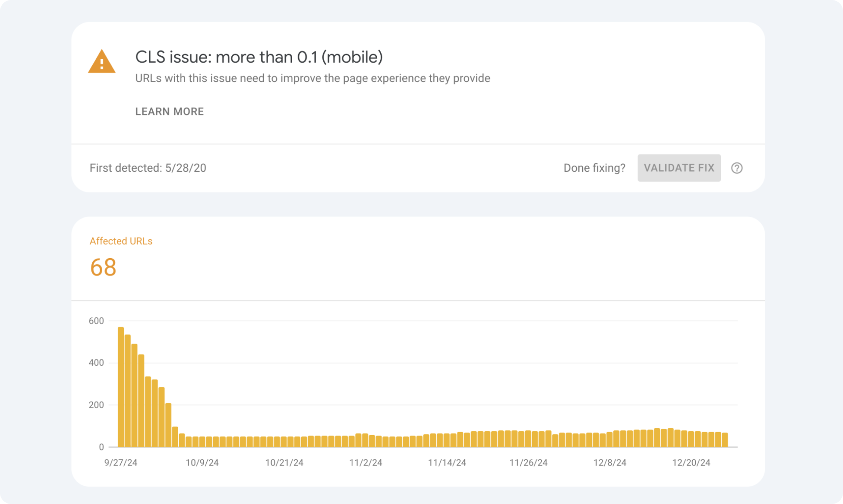
Task: Select the 10/21/24 date axis label
Action: click(x=284, y=463)
